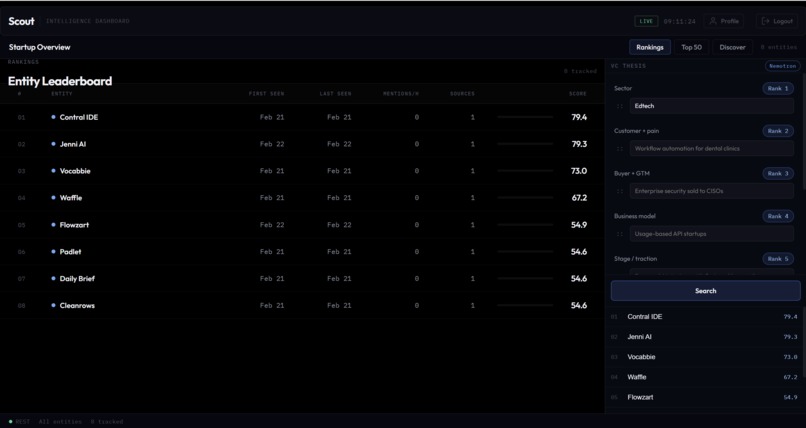The height and width of the screenshot is (428, 806).
Task: Click the Rank 5 badge for Stage / traction
Action: (x=778, y=259)
